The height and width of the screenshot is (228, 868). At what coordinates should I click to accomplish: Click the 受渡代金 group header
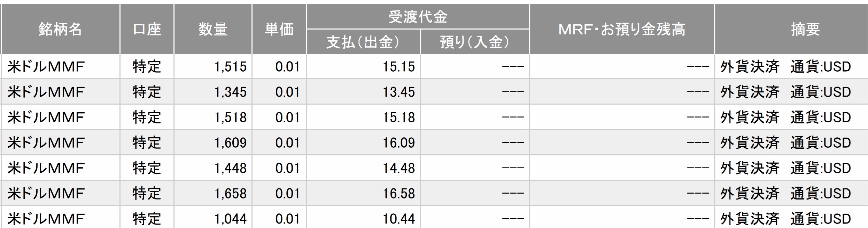coord(418,17)
